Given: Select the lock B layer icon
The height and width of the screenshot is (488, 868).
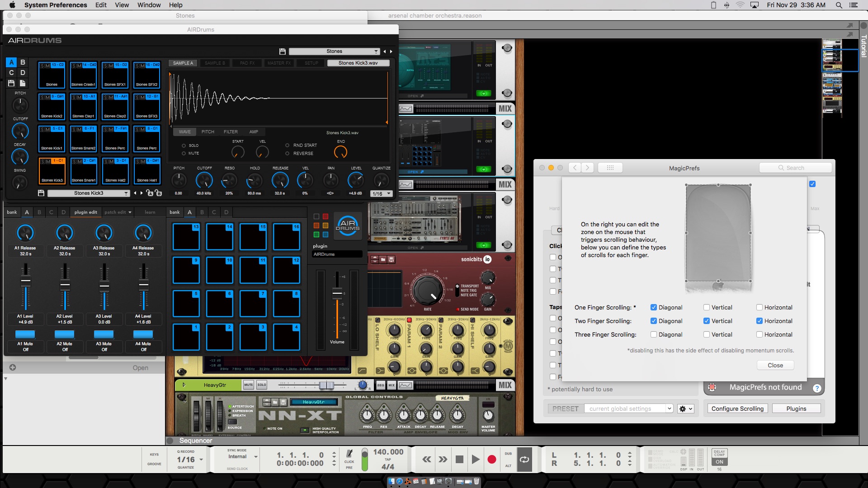Looking at the screenshot, I should pos(158,193).
